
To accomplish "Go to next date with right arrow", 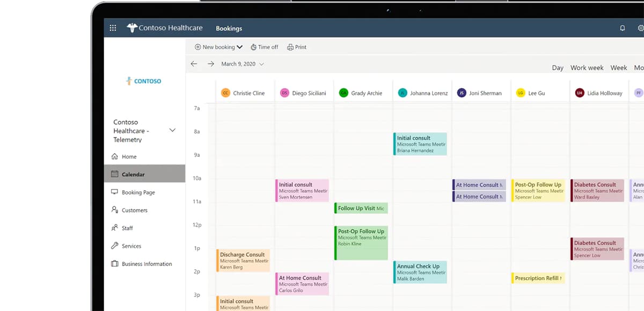I will [x=211, y=64].
